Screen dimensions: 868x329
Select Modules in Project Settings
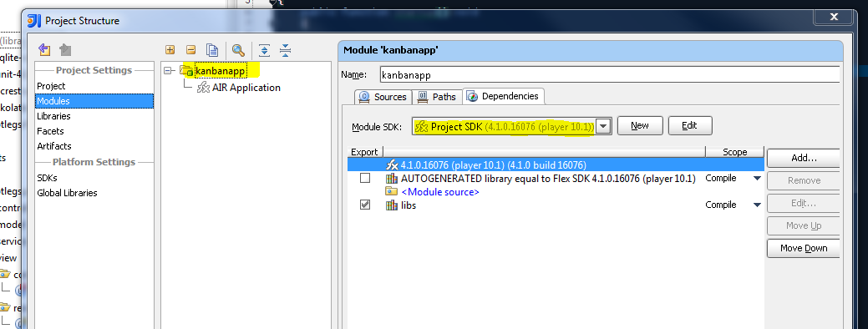(94, 101)
